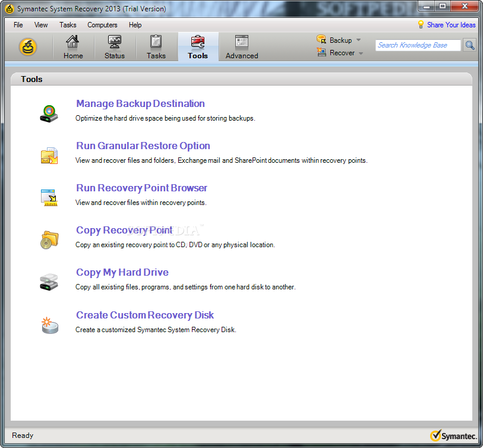This screenshot has height=448, width=483.
Task: Click the Search Knowledge Base magnifier button
Action: (x=469, y=45)
